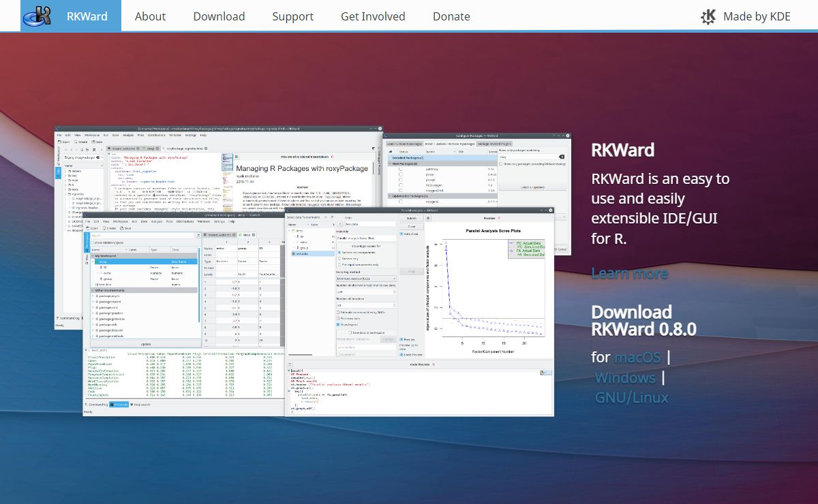
Task: Collapse the My Workspace tree group
Action: (93, 256)
